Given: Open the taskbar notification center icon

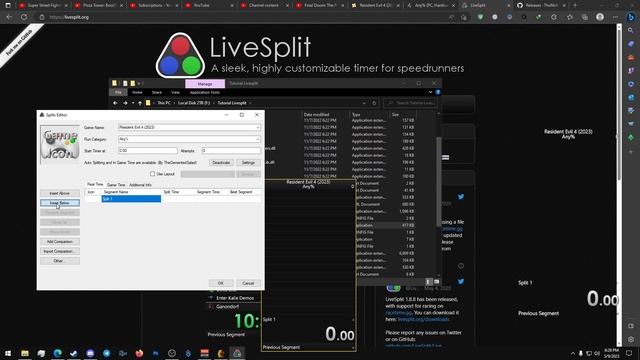Looking at the screenshot, I should (629, 353).
